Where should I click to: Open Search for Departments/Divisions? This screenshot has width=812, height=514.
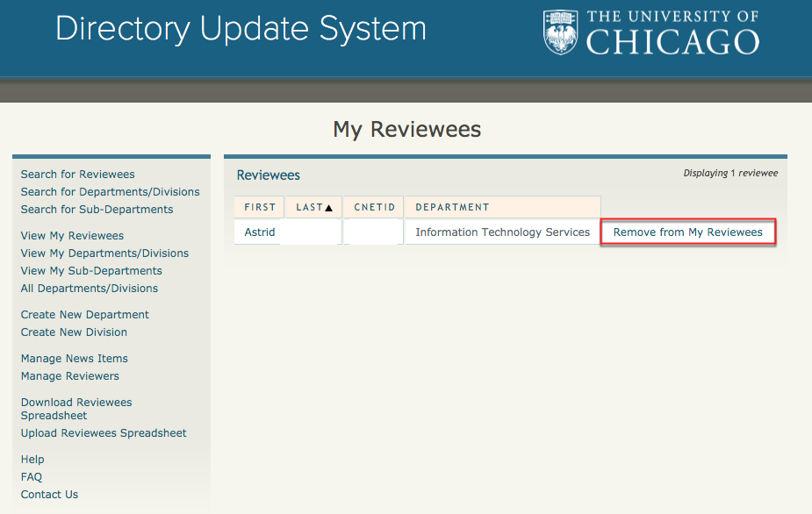click(111, 192)
